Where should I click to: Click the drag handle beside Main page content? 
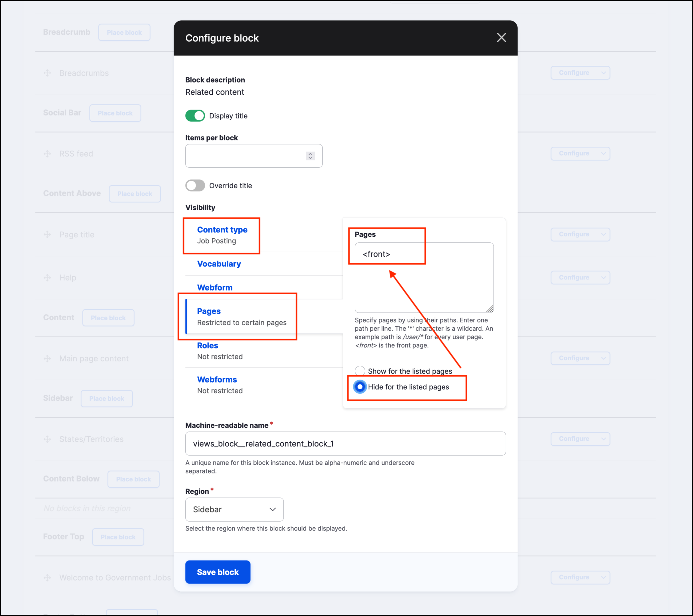tap(48, 358)
